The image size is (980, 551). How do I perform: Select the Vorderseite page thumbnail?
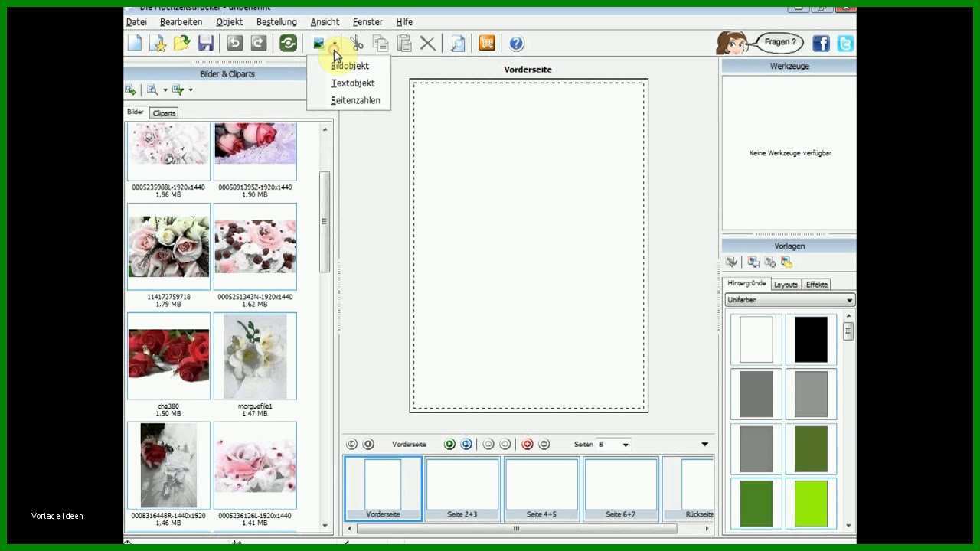(383, 488)
